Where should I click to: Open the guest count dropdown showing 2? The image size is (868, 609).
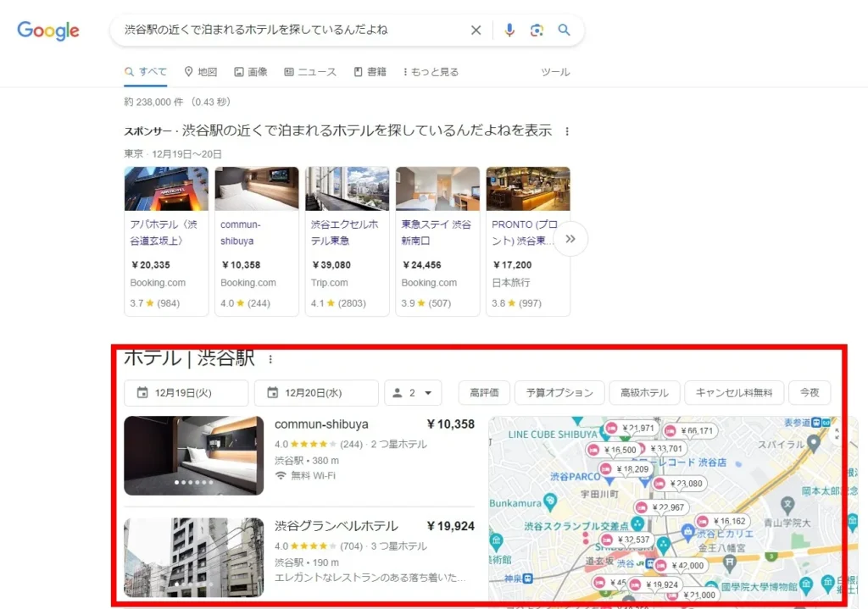(x=413, y=393)
